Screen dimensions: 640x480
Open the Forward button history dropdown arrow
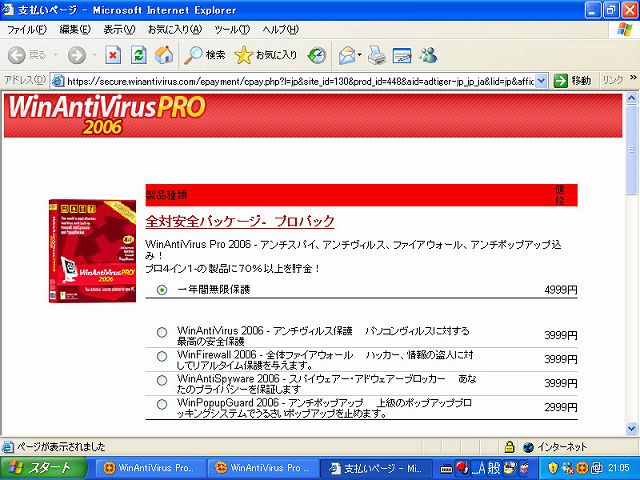pos(94,55)
